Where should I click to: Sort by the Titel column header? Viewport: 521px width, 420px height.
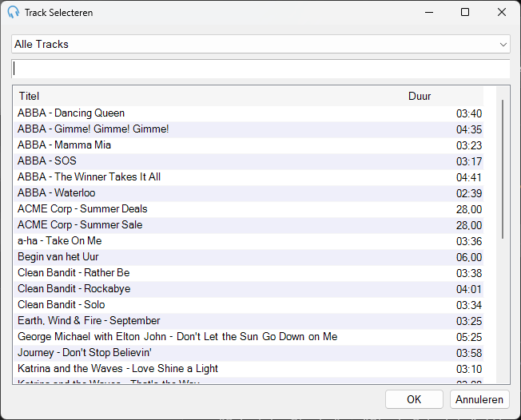click(29, 97)
